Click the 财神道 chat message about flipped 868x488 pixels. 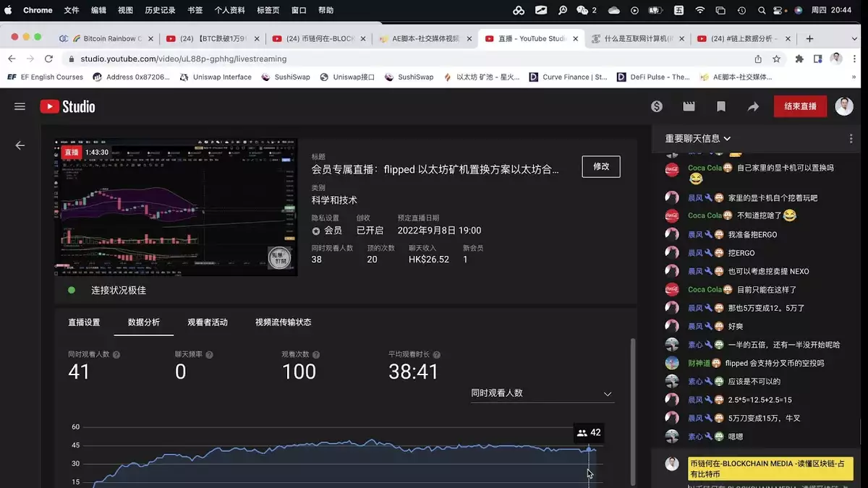pyautogui.click(x=776, y=363)
